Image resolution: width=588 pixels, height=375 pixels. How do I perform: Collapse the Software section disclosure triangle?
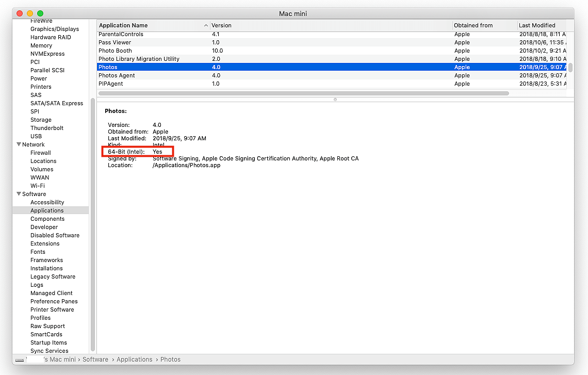[19, 194]
